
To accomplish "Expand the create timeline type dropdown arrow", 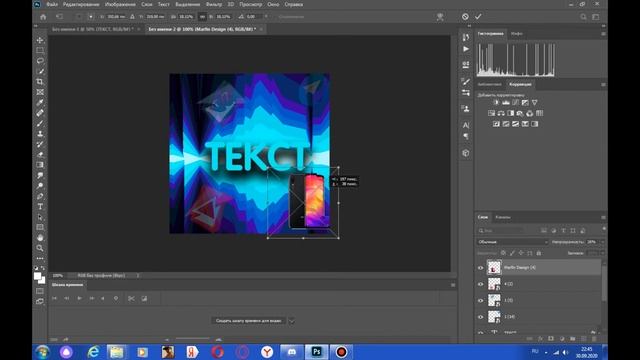I will pyautogui.click(x=291, y=321).
